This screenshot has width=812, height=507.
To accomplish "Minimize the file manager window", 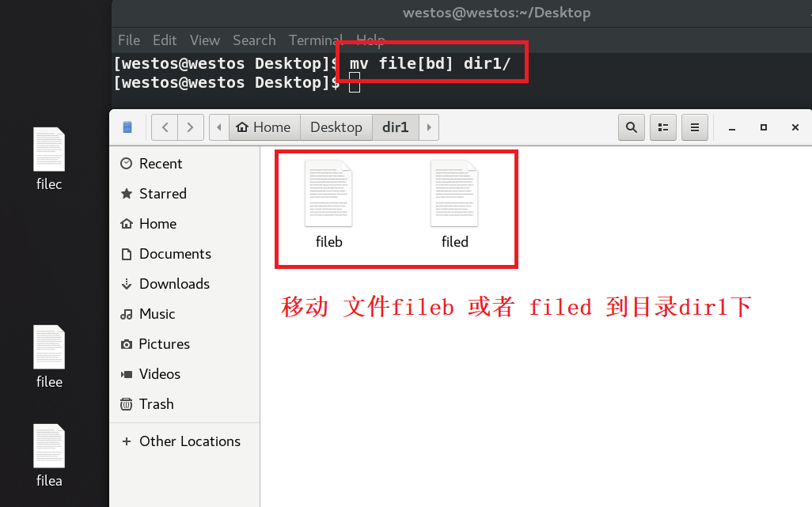I will point(732,128).
